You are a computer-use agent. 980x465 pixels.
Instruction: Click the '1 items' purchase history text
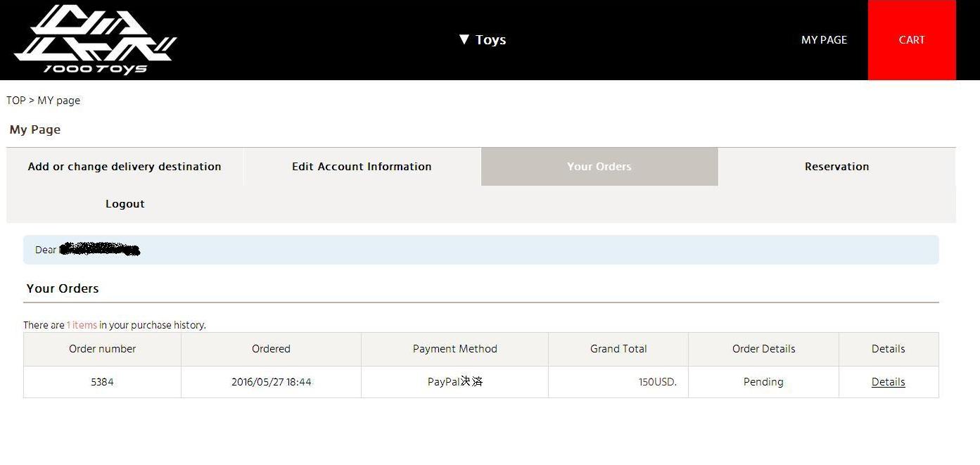coord(82,325)
